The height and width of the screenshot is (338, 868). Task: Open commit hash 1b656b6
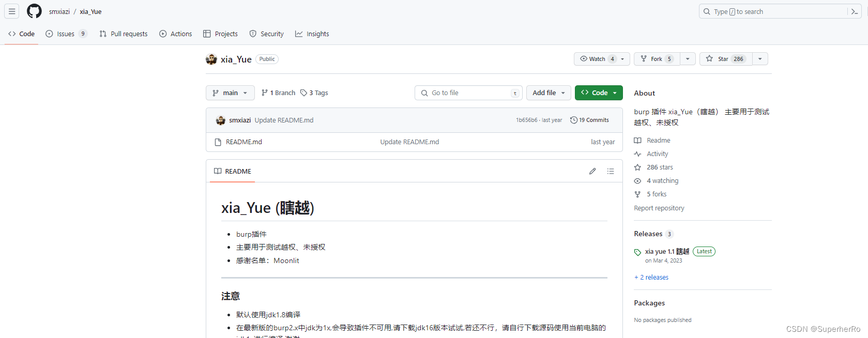(x=526, y=120)
